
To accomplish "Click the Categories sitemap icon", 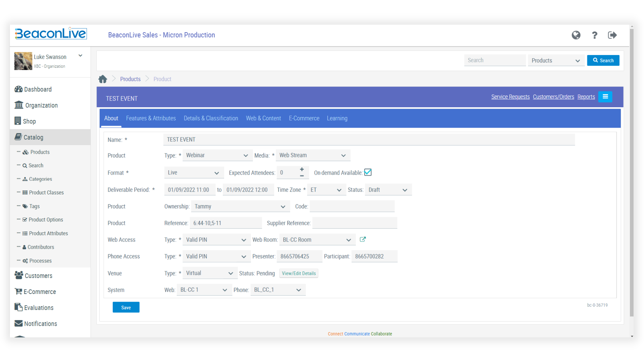I will pyautogui.click(x=25, y=179).
